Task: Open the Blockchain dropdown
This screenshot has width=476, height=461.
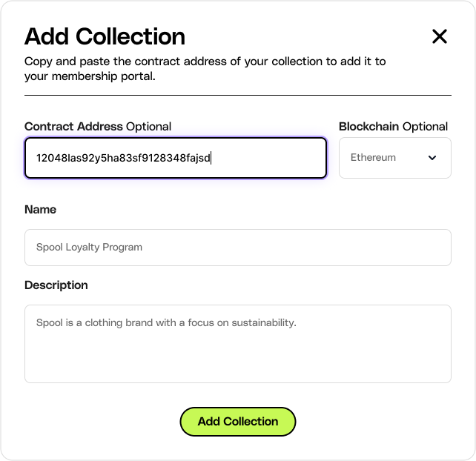Action: (x=394, y=158)
